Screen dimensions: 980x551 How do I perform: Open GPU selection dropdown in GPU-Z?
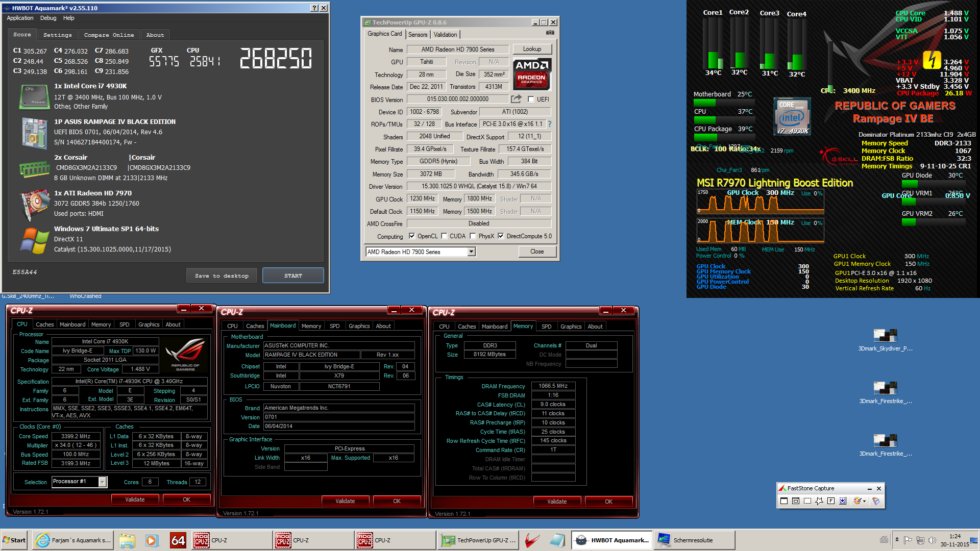pos(472,252)
